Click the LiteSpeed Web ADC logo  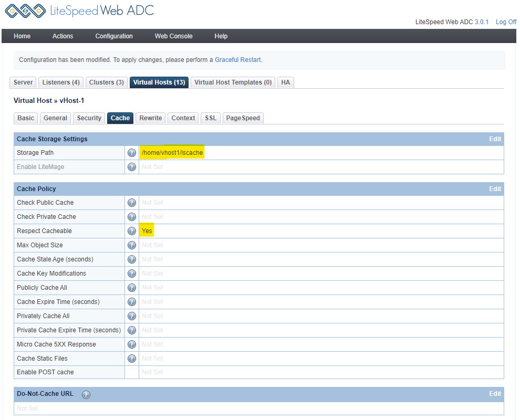pos(79,11)
